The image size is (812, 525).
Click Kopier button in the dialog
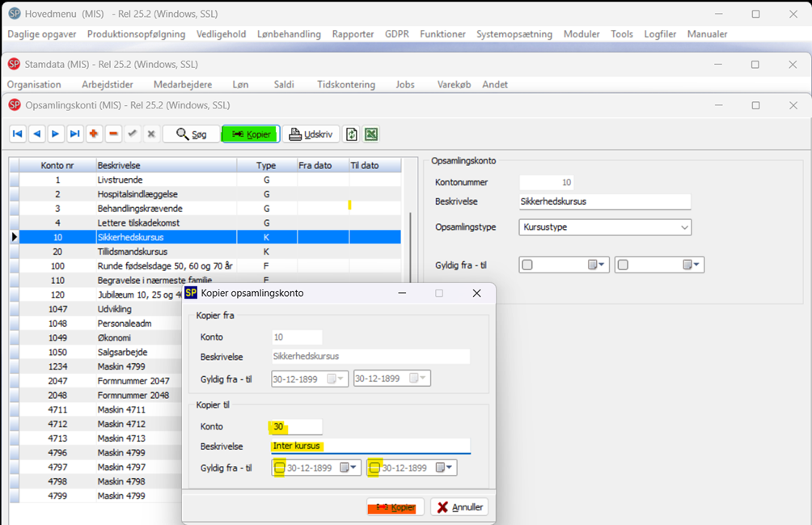coord(395,507)
